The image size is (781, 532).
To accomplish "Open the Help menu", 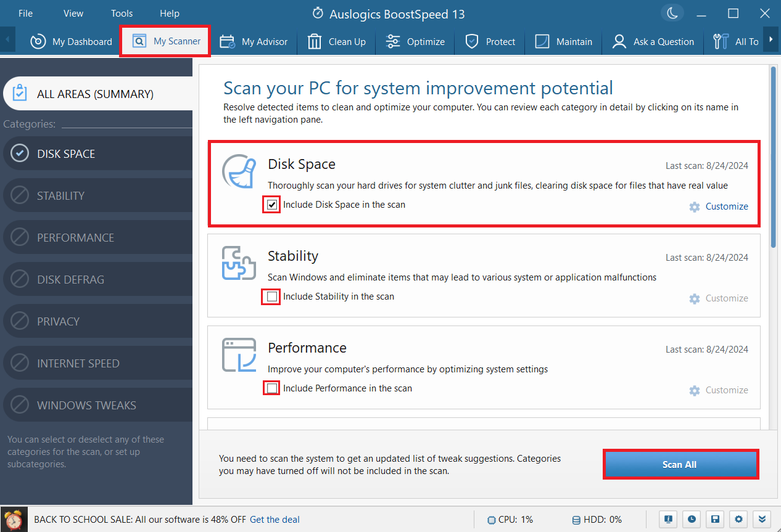I will [x=170, y=13].
